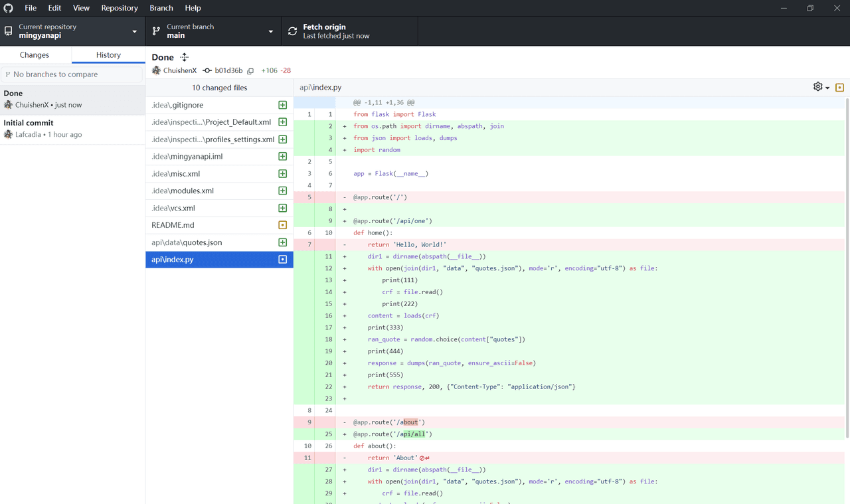Copy the commit SHA b01d36b
Viewport: 850px width, 504px height.
click(x=250, y=71)
